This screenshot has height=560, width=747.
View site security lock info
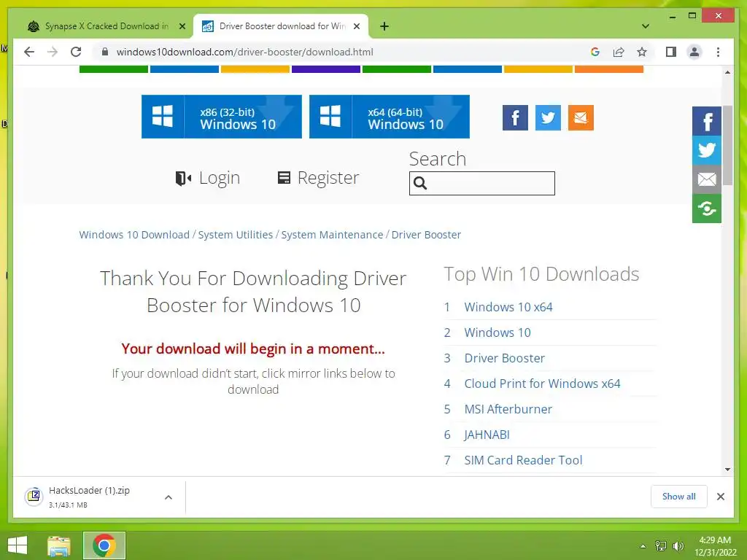pos(105,52)
